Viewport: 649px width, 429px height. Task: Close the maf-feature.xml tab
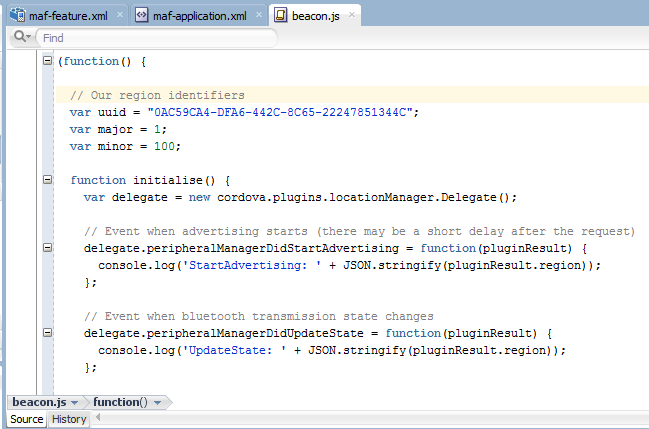click(x=120, y=14)
